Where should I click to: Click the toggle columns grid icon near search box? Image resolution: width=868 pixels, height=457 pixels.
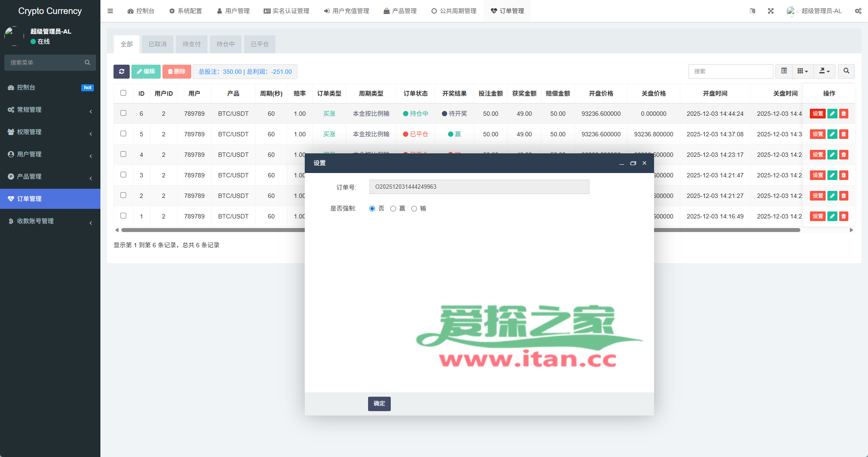801,71
